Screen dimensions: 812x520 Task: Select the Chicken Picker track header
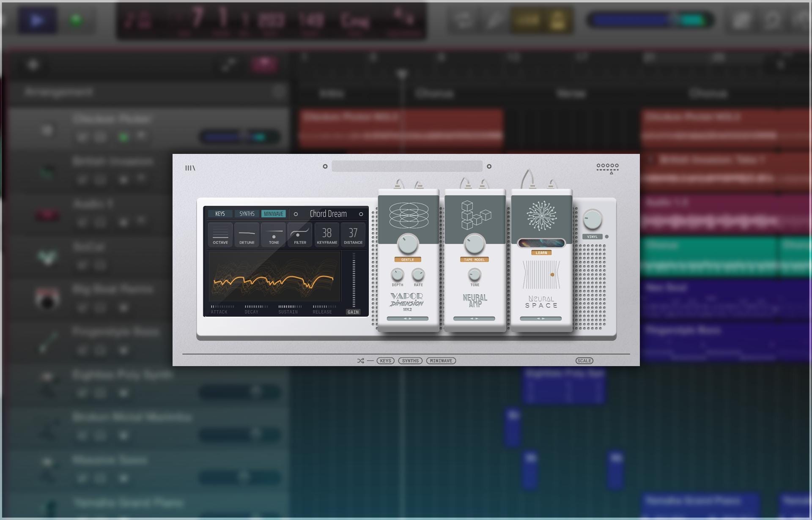[x=148, y=129]
